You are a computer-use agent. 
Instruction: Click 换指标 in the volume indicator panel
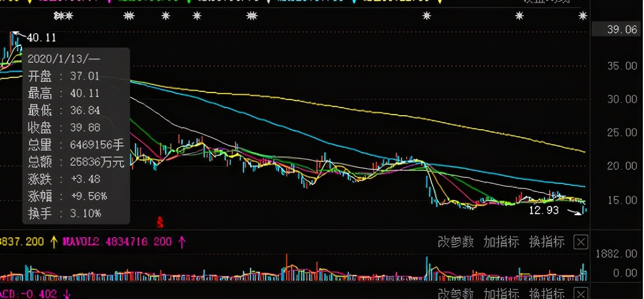click(547, 242)
